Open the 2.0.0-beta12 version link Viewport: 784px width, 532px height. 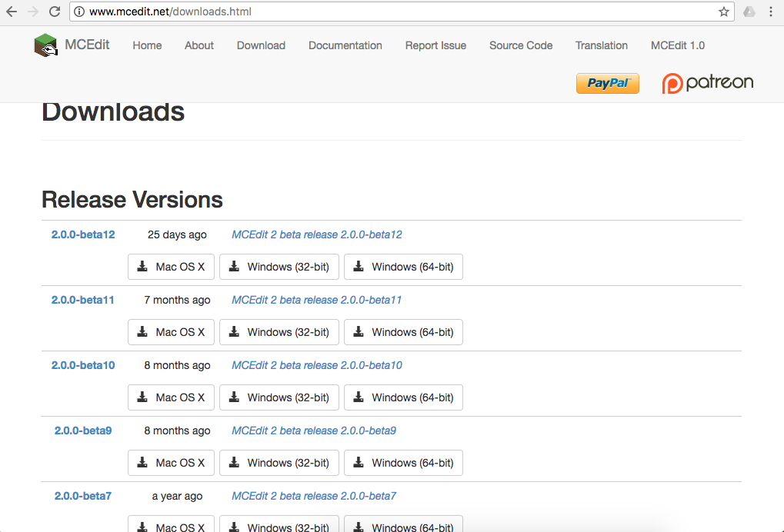pyautogui.click(x=83, y=234)
